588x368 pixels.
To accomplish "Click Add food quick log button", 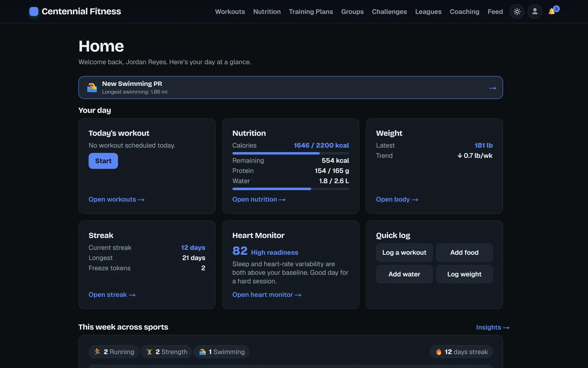I will coord(464,253).
